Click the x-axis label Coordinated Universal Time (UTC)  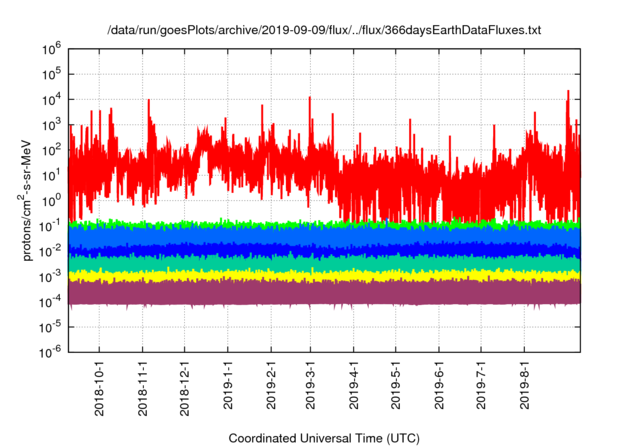324,439
